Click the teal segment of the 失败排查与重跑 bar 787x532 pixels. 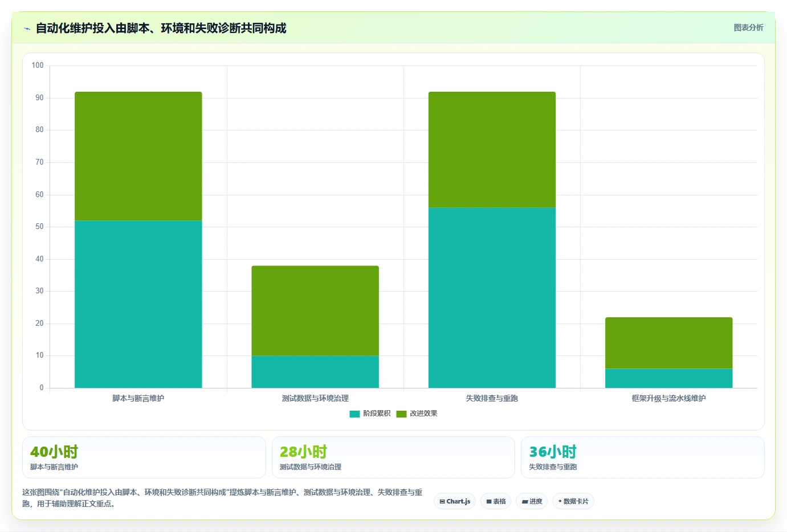coord(492,298)
